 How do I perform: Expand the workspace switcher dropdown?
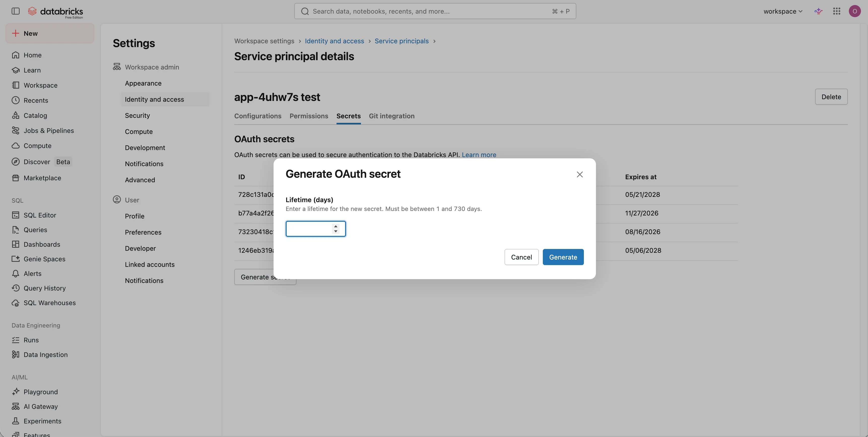783,11
